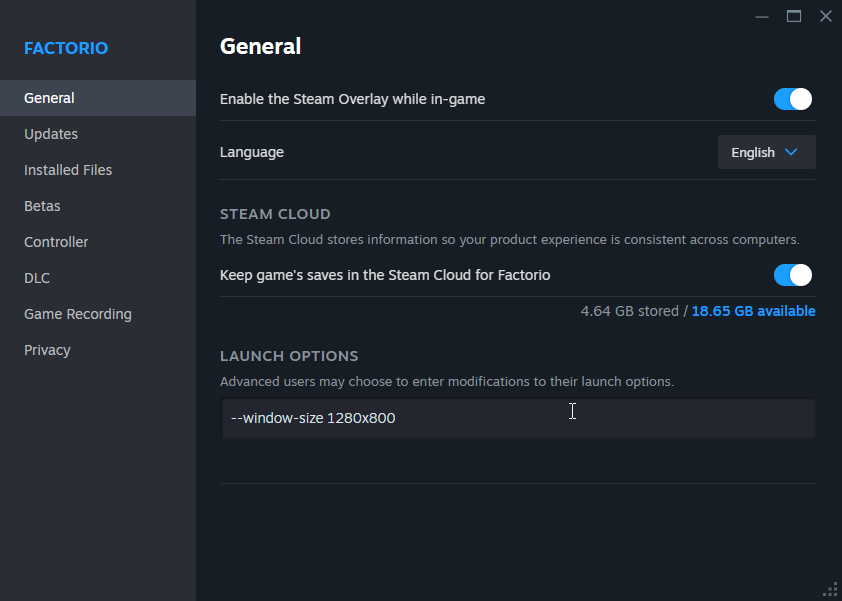Select the General tab in sidebar
This screenshot has height=601, width=842.
pyautogui.click(x=50, y=98)
